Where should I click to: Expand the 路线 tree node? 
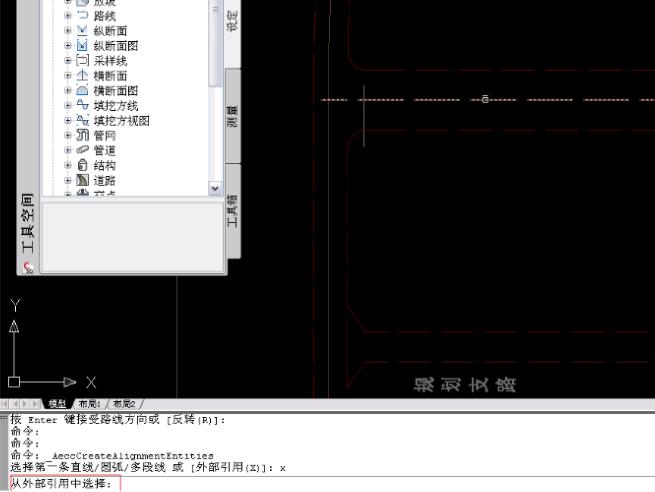(68, 15)
